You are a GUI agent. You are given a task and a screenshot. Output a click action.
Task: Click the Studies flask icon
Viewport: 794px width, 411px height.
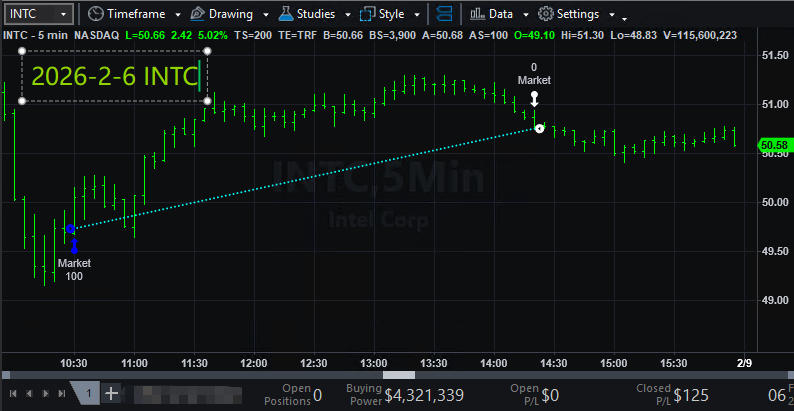click(286, 15)
